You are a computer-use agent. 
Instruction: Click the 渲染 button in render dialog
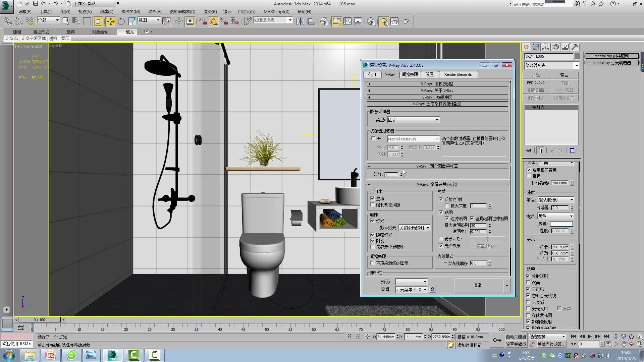tap(477, 285)
